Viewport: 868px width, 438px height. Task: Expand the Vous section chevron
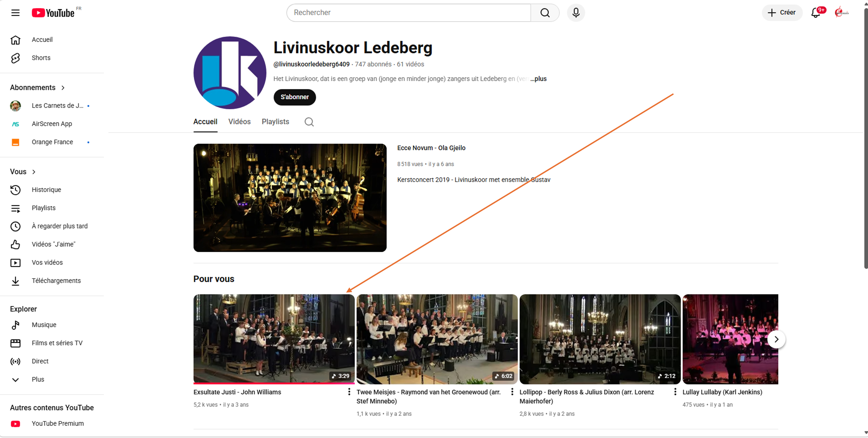[x=34, y=172]
